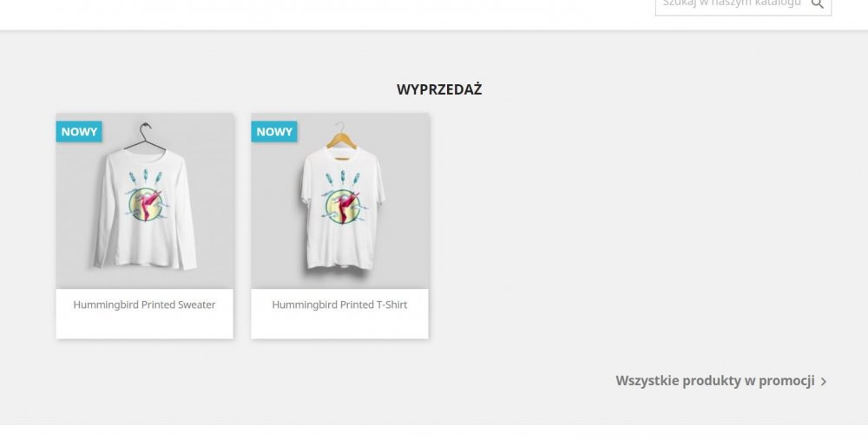
Task: Click the white area under the T-Shirt title
Action: pyautogui.click(x=340, y=326)
